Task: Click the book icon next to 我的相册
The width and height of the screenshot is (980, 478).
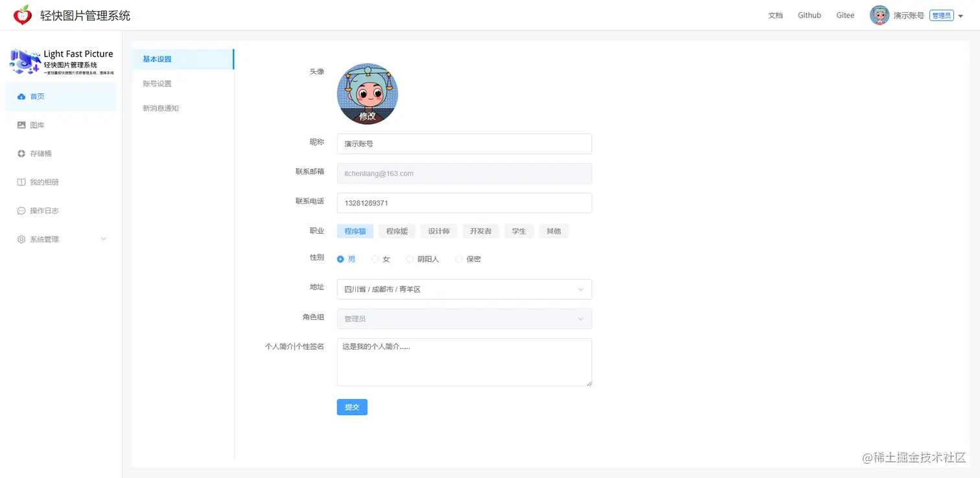Action: click(x=21, y=182)
